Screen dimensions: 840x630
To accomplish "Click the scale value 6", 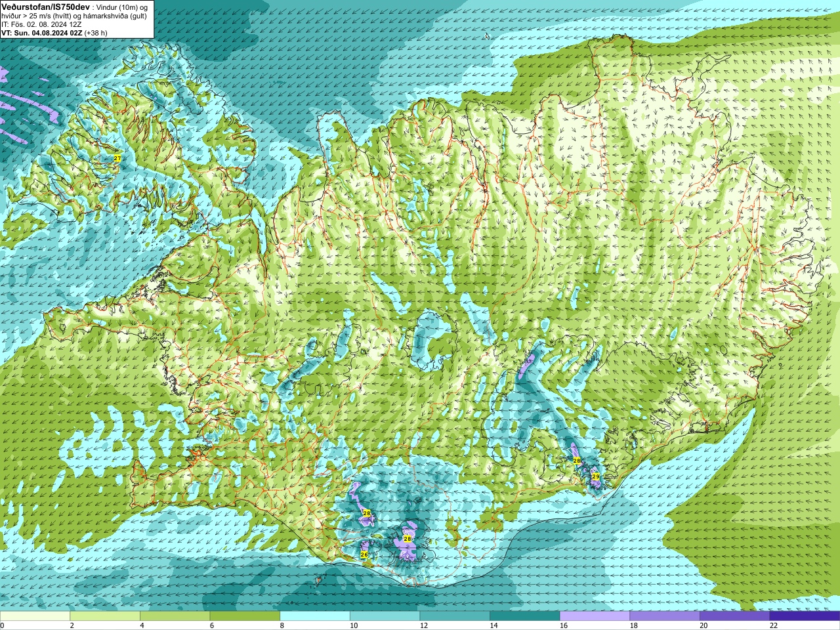I will 212,625.
